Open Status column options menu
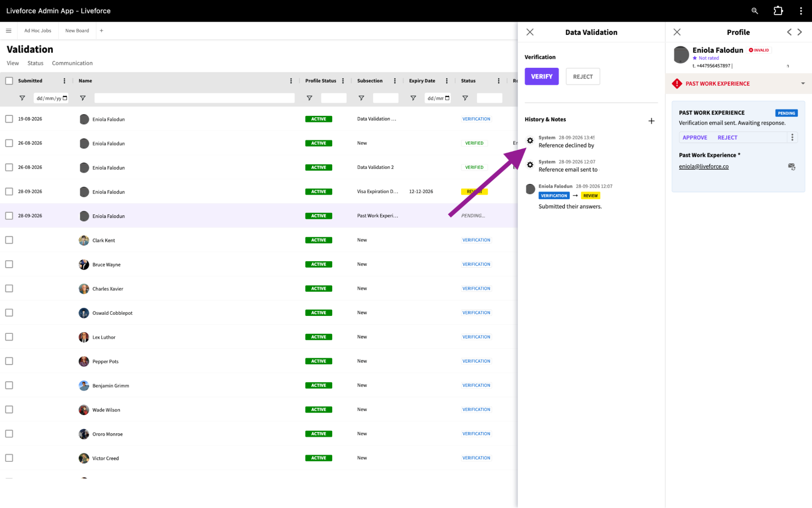The image size is (812, 508). click(x=498, y=81)
